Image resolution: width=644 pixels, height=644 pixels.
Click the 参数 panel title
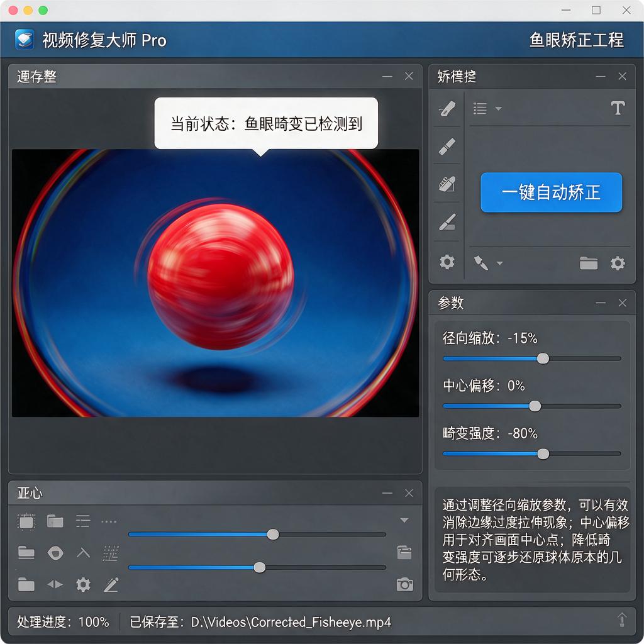[x=450, y=303]
